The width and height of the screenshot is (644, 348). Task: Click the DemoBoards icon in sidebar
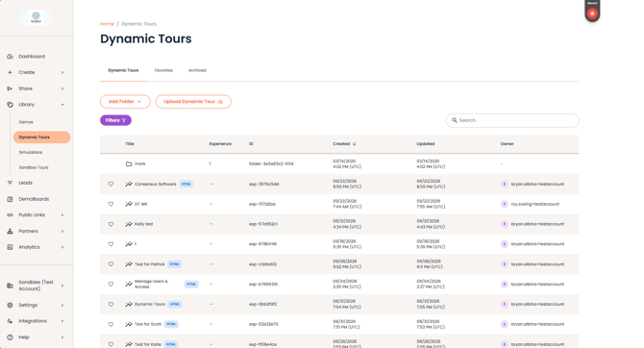[x=10, y=199]
